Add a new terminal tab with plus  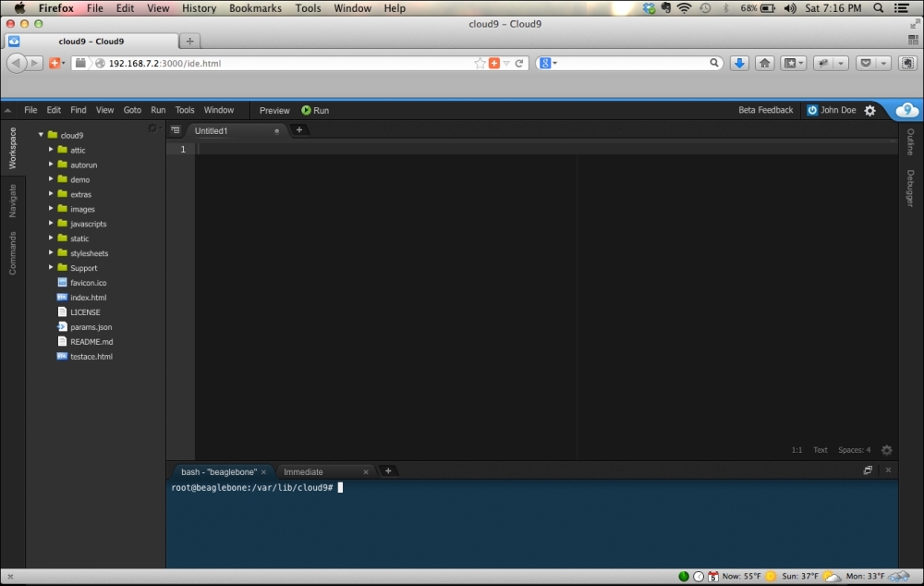pos(388,471)
